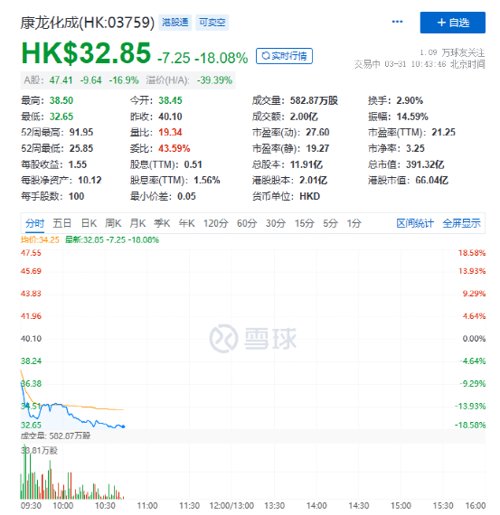Click the 可卖空 tag

[x=212, y=22]
